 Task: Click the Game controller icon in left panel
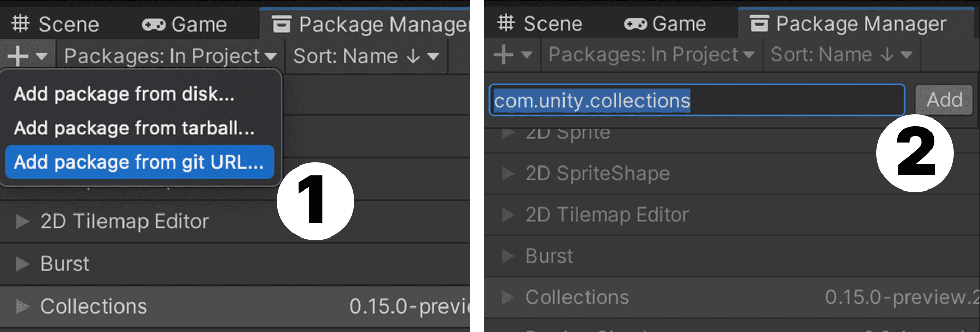click(x=154, y=25)
